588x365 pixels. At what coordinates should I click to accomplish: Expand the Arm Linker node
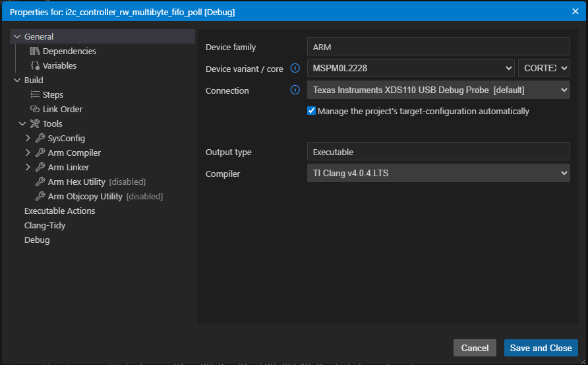(x=28, y=167)
